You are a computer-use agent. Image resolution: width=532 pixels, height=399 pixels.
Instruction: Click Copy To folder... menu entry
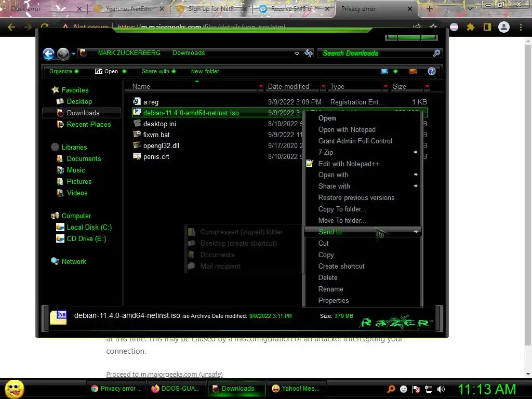(363, 209)
